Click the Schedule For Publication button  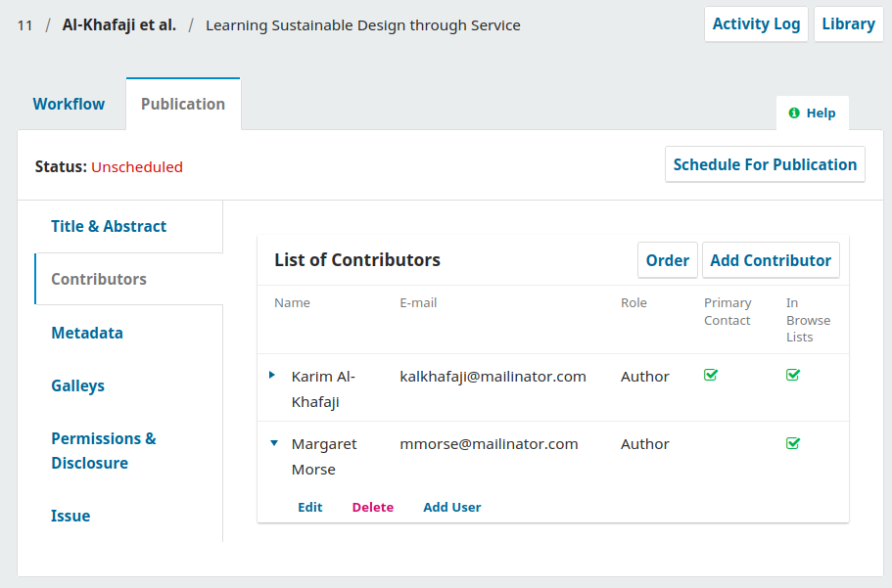[765, 164]
